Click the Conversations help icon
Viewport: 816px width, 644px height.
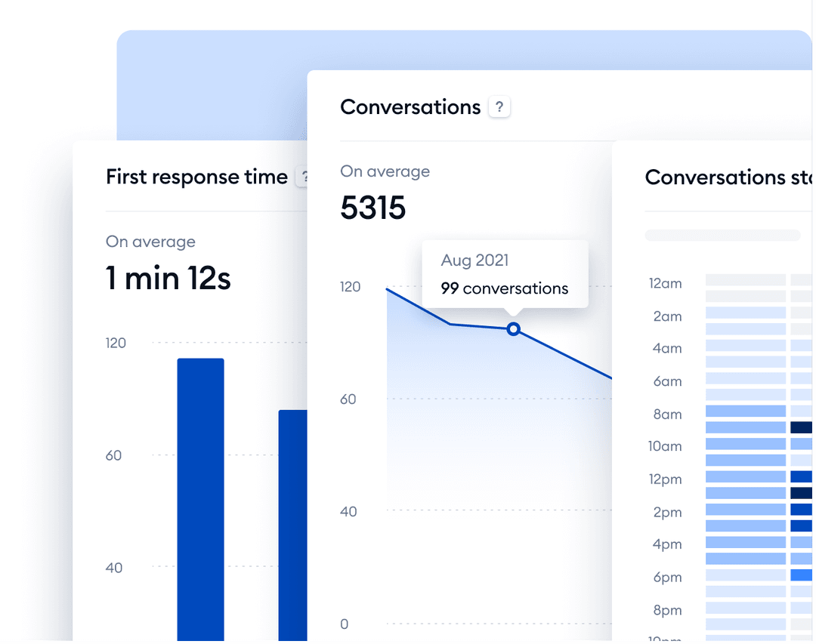(499, 106)
